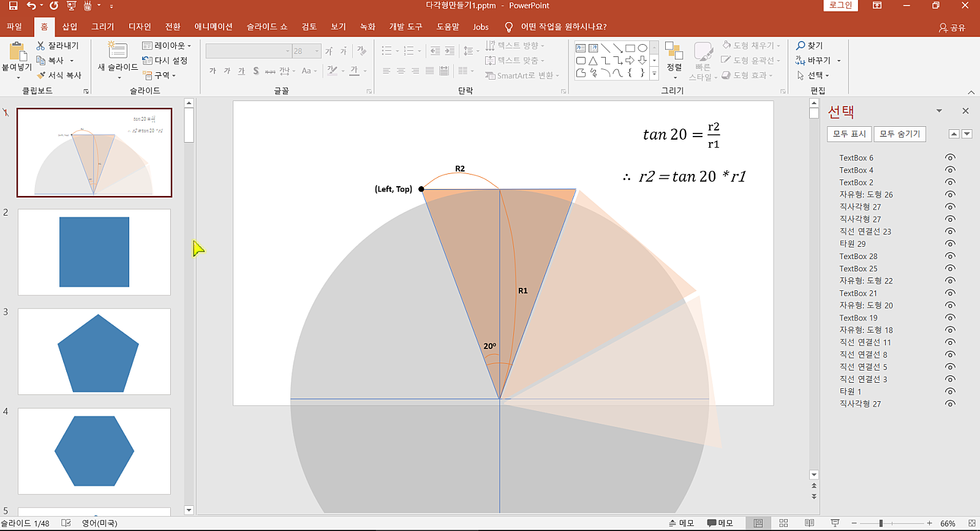
Task: Click 모두 숨기기 (Hide All) button
Action: click(900, 134)
